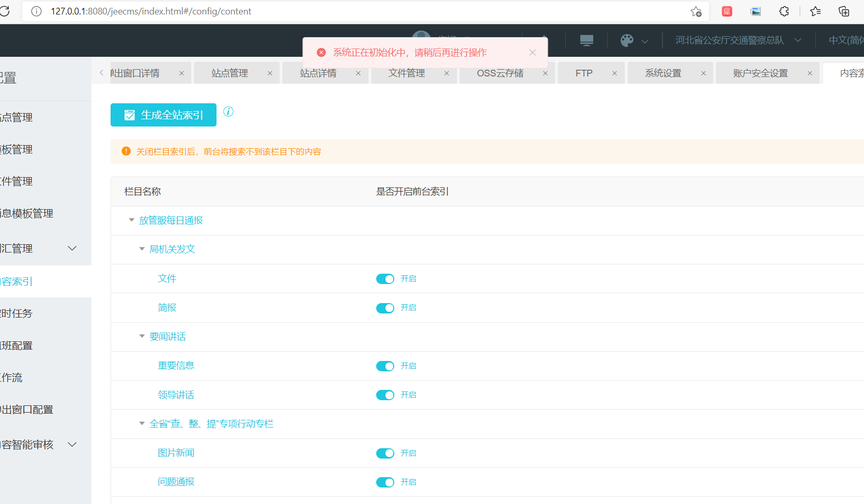The image size is (864, 504).
Task: Expand the 容智能审核 sidebar submenu chevron
Action: [x=72, y=445]
